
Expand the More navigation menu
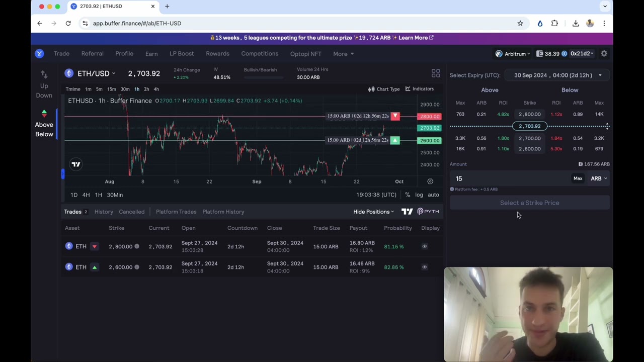pyautogui.click(x=343, y=54)
